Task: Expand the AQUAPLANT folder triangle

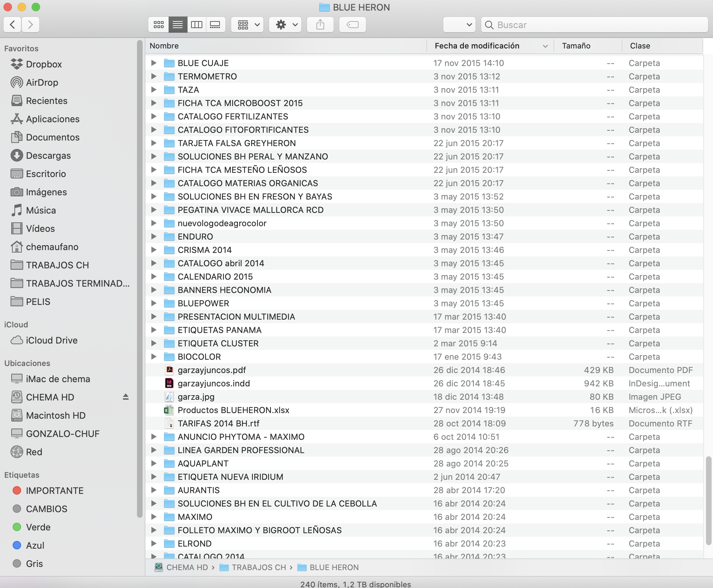Action: (153, 463)
